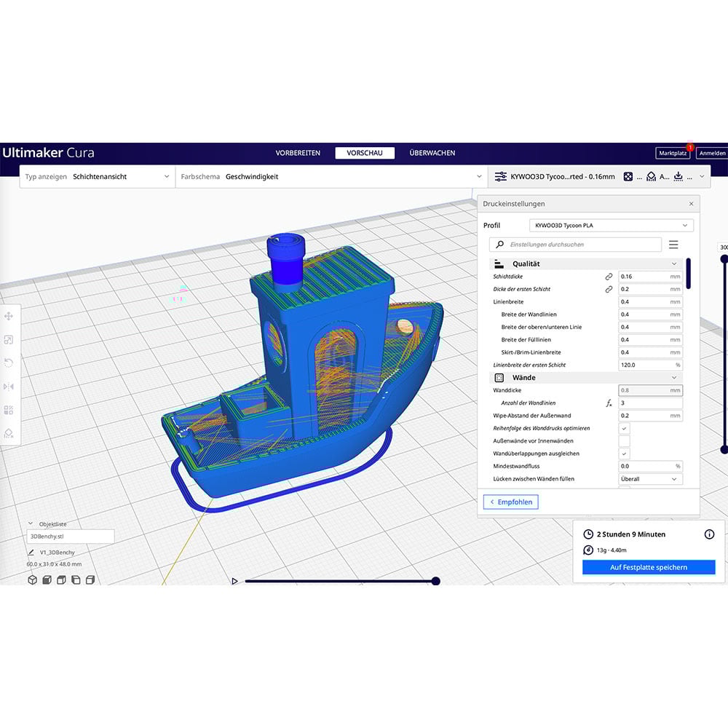Click the Dicke der ersten Schicht 0.2 field
This screenshot has height=728, width=728.
point(650,289)
